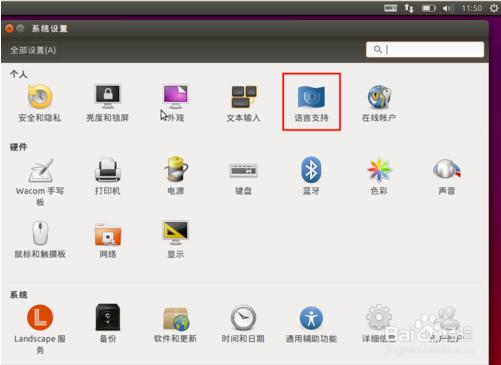Viewport: 501px width, 365px height.
Task: Open Power (电源) settings
Action: click(x=176, y=176)
